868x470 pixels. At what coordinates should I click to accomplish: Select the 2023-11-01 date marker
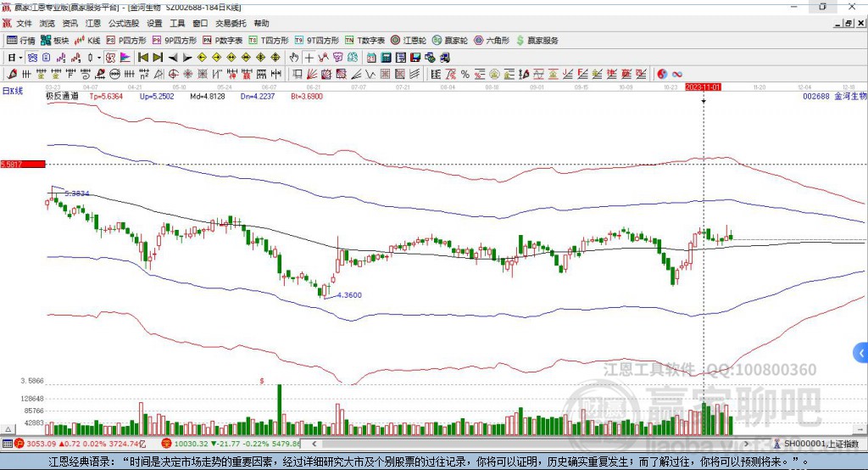703,87
